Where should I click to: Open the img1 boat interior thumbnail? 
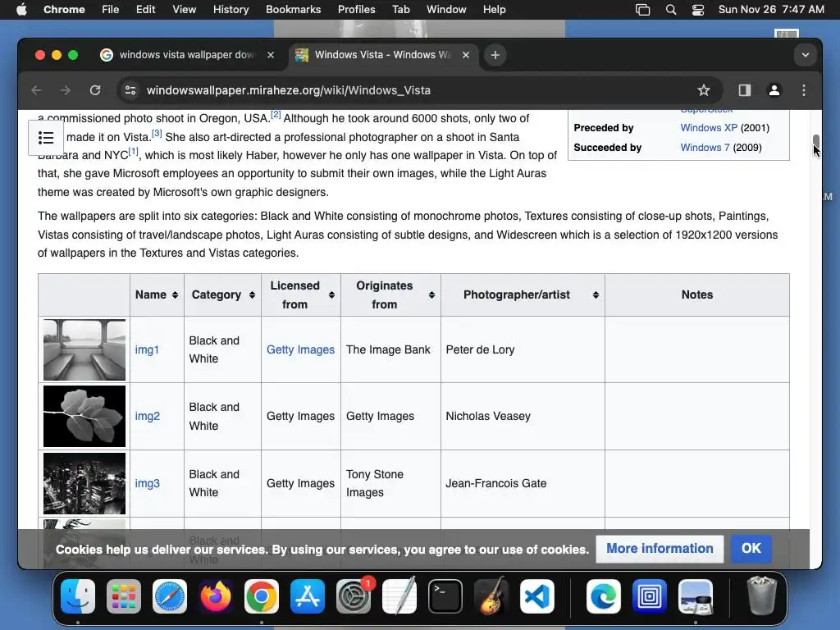pyautogui.click(x=84, y=349)
